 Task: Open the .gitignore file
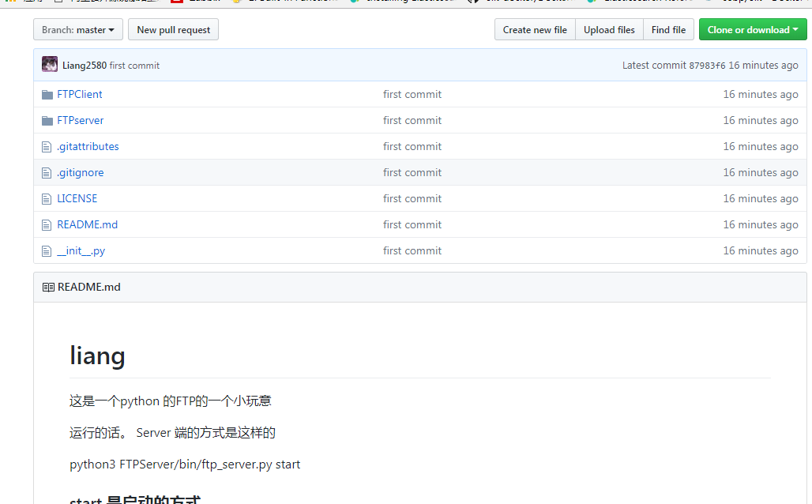[81, 172]
